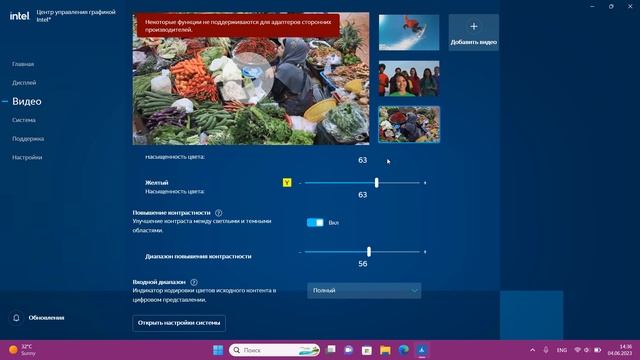Open the Дисплей section
Screen dimensions: 640x360
click(24, 83)
